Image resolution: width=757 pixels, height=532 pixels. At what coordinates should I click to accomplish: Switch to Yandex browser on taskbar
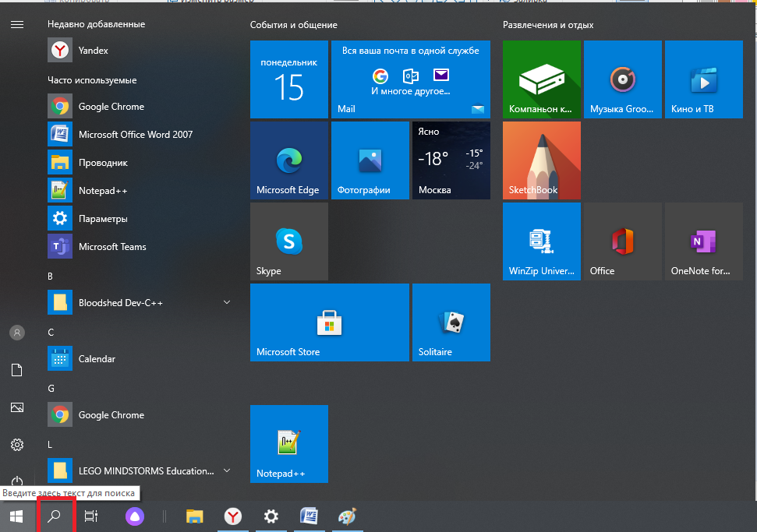[232, 516]
